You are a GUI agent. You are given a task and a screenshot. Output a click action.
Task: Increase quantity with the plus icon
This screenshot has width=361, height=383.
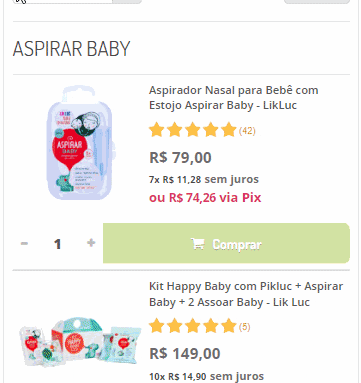click(x=91, y=243)
